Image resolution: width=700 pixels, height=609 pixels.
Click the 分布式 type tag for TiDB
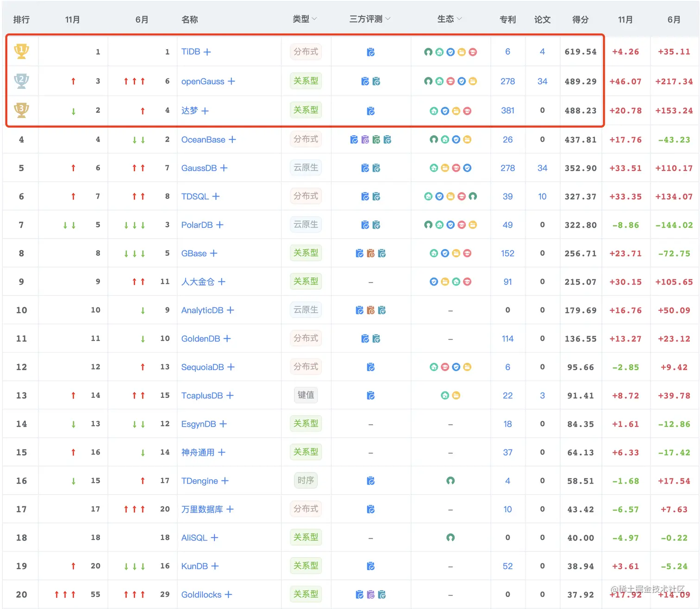pos(306,51)
